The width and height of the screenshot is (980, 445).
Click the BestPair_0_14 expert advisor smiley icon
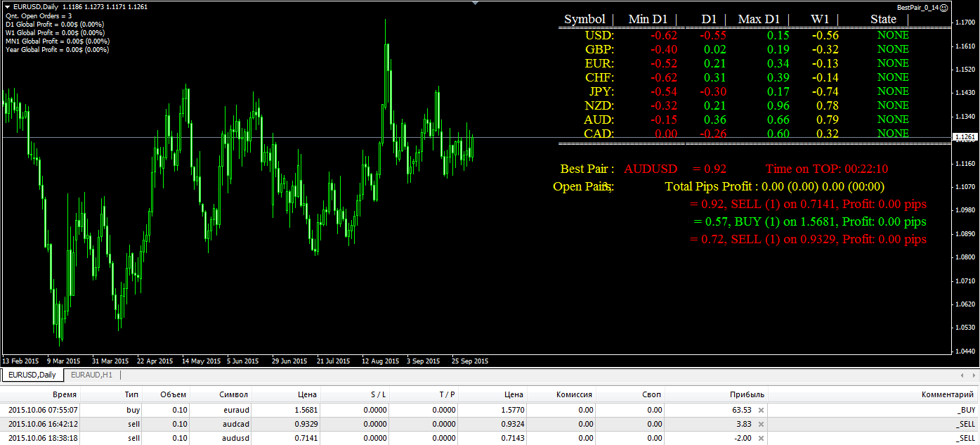(945, 7)
